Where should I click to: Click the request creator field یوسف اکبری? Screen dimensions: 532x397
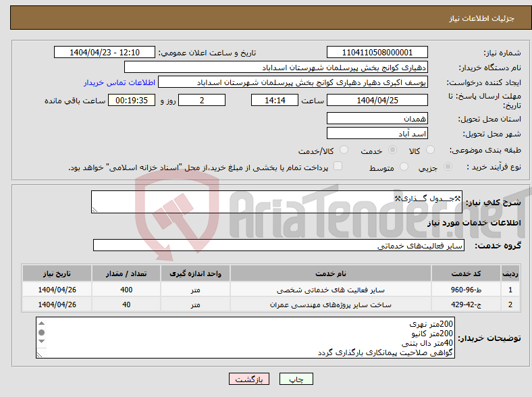(x=293, y=82)
